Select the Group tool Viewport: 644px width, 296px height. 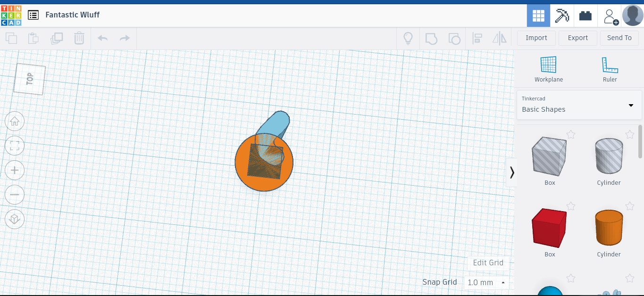431,38
